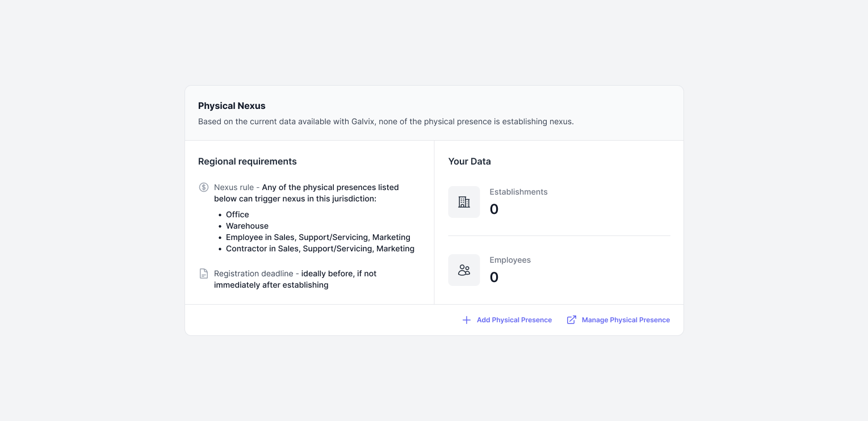The height and width of the screenshot is (421, 868).
Task: Click the Establishments label
Action: coord(518,192)
